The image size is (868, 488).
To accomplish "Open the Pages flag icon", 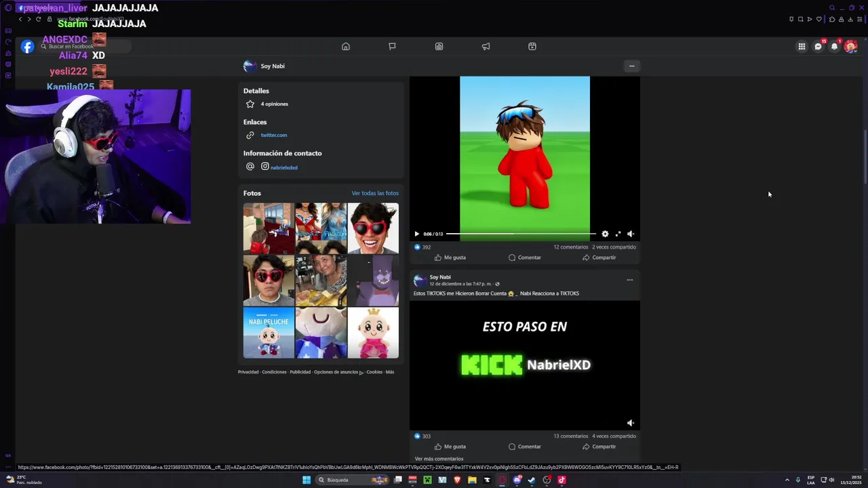I will (x=392, y=47).
